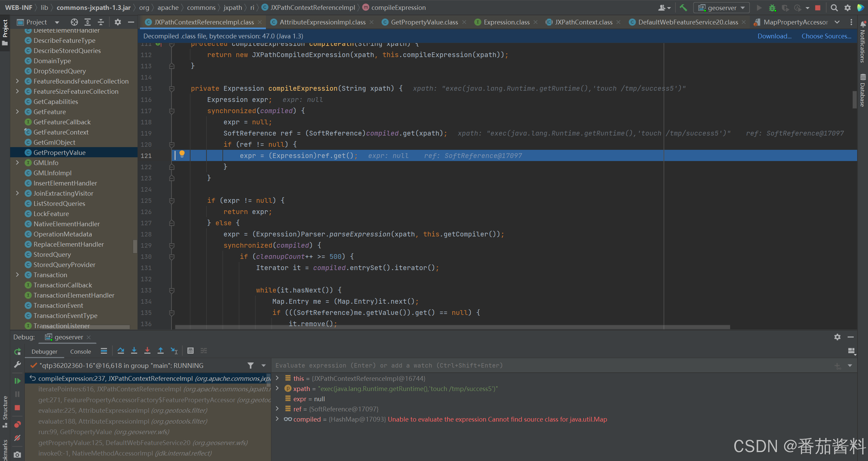Expand the xpath variable
868x461 pixels.
tap(277, 388)
